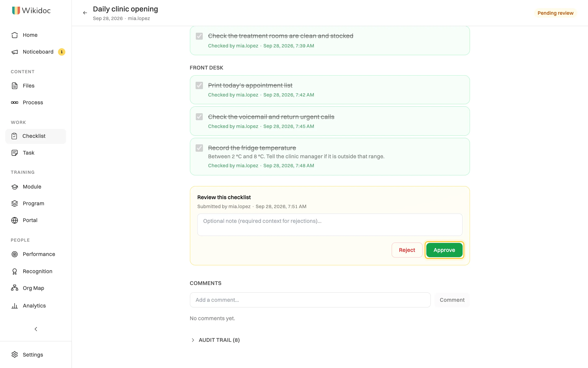Go back using the left arrow icon

(x=85, y=13)
